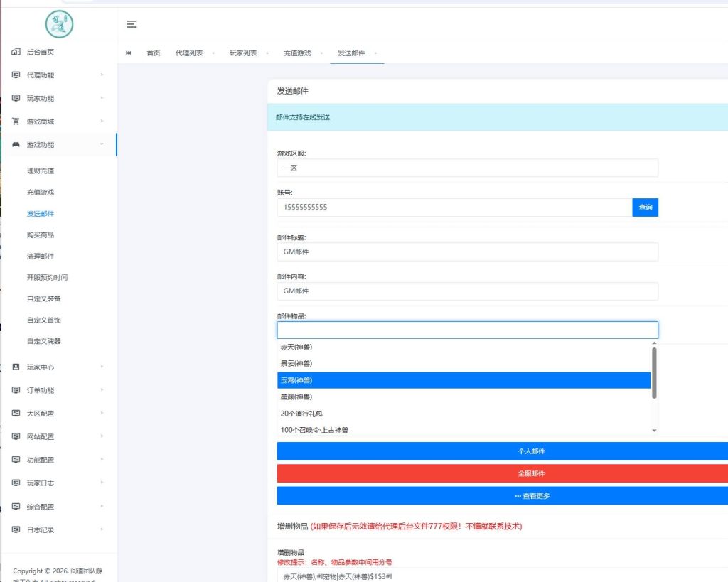The image size is (728, 582).
Task: Click the 个人邮件 button
Action: 503,451
